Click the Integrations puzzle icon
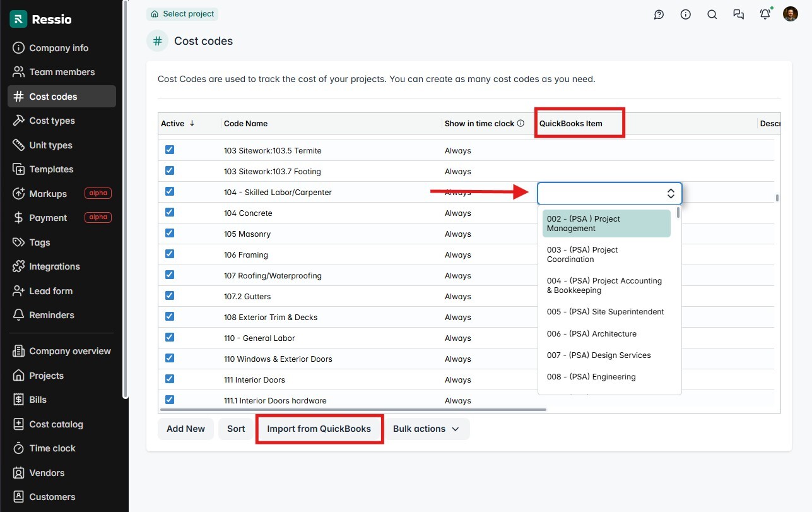 click(x=18, y=266)
